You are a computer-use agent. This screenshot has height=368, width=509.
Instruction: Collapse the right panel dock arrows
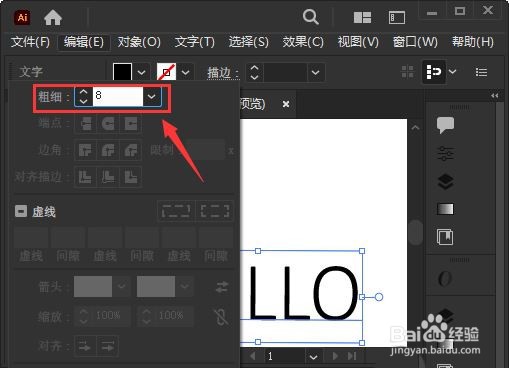(x=495, y=96)
